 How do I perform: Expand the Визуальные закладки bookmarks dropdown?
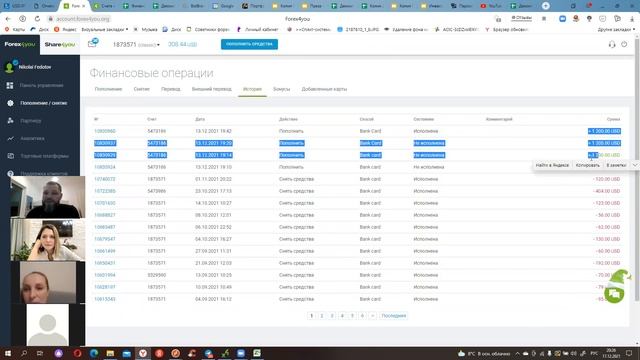[104, 29]
